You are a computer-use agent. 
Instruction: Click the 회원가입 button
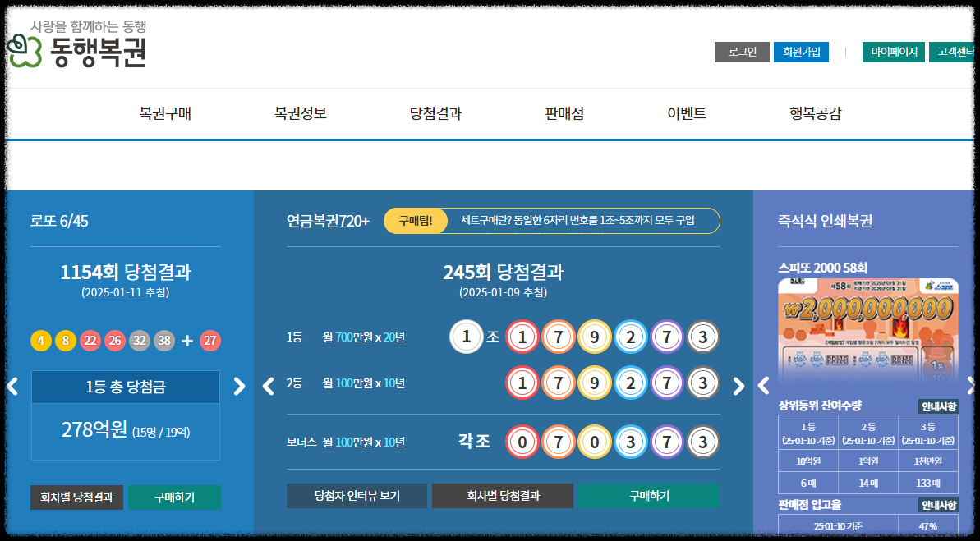[801, 52]
